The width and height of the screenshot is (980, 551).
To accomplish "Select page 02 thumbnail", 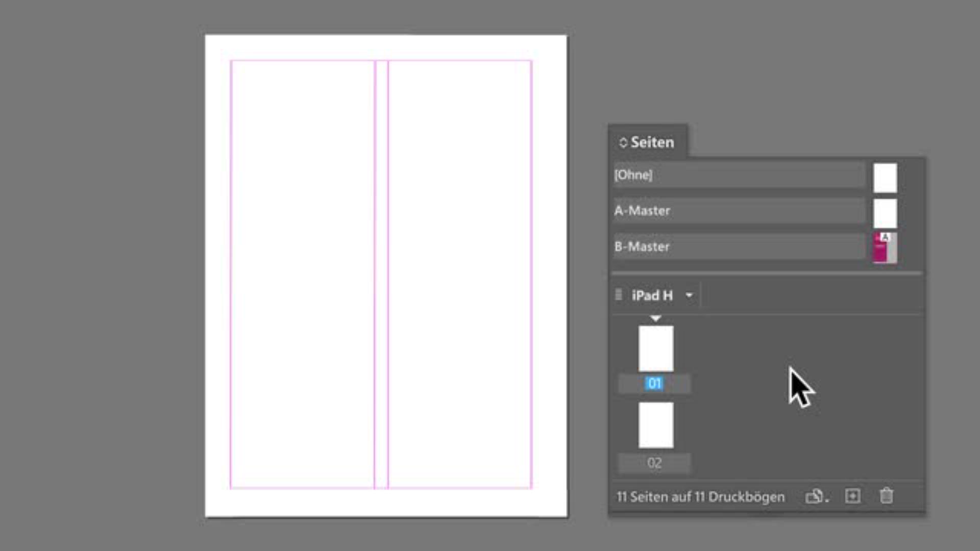I will pyautogui.click(x=656, y=425).
